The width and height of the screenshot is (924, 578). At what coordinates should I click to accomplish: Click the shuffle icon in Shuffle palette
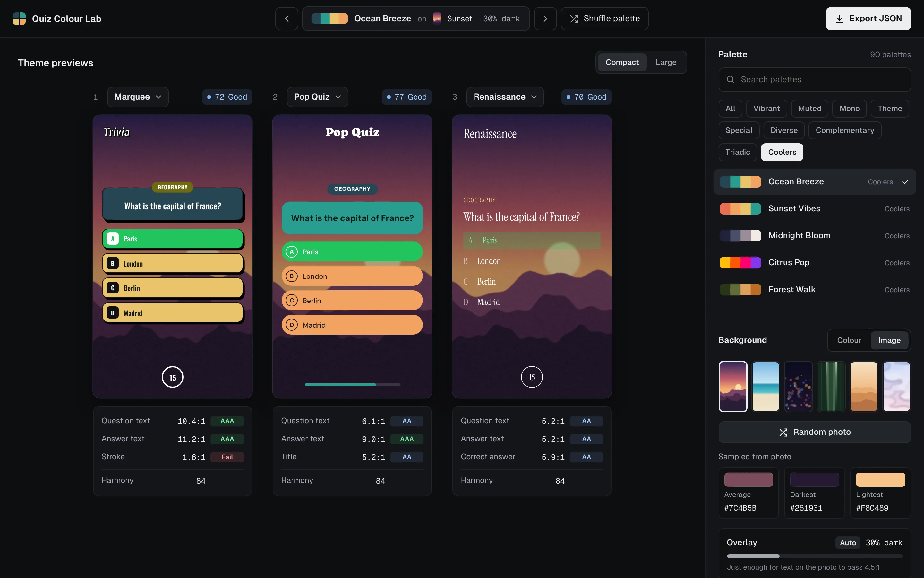(x=574, y=19)
